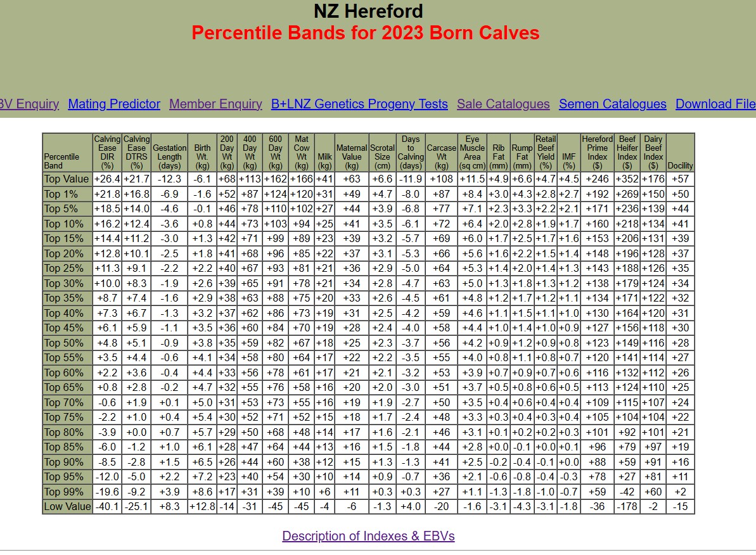The width and height of the screenshot is (756, 555).
Task: Click Top Value Calving Ease DIR +26.4
Action: tap(107, 179)
